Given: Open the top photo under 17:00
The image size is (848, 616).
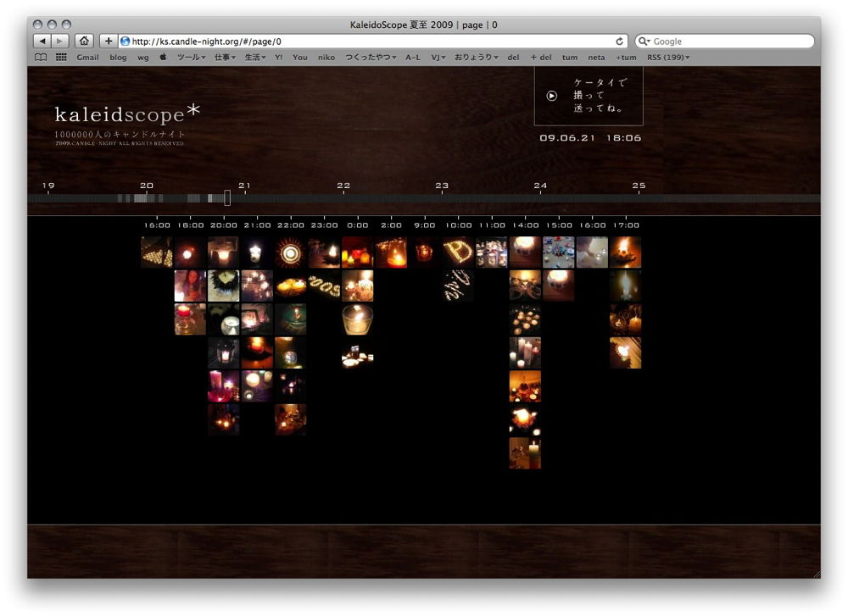Looking at the screenshot, I should click(x=626, y=253).
